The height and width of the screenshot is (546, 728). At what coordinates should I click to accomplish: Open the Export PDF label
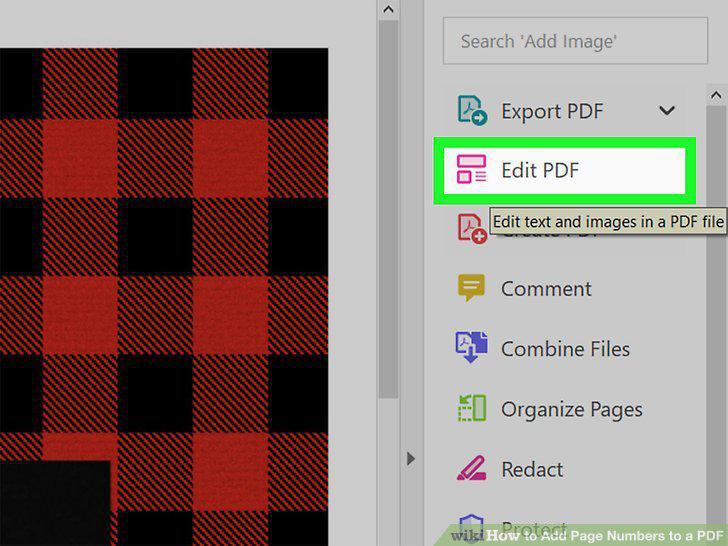coord(552,111)
